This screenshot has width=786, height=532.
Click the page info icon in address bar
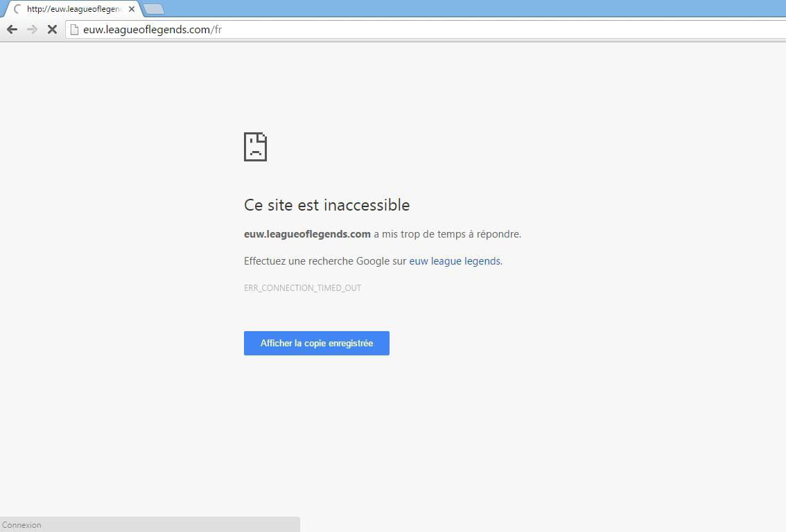pyautogui.click(x=74, y=30)
